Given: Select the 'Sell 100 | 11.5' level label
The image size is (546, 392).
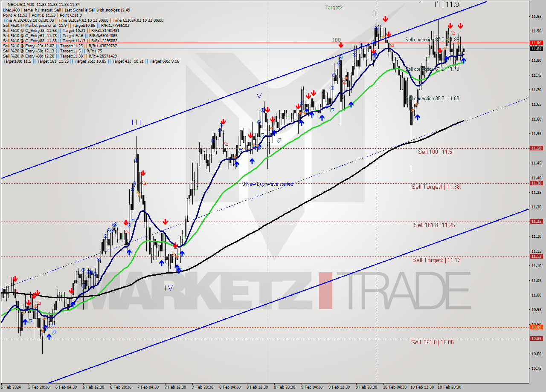Looking at the screenshot, I should (435, 152).
